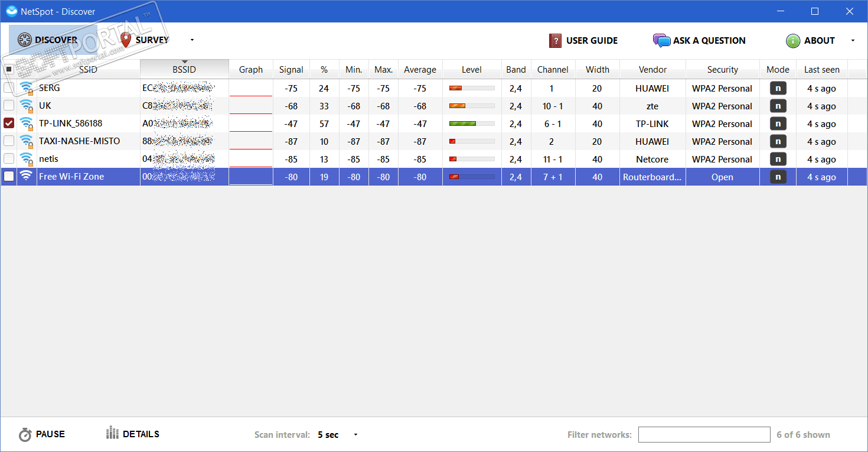868x452 pixels.
Task: Open the User Guide
Action: (583, 41)
